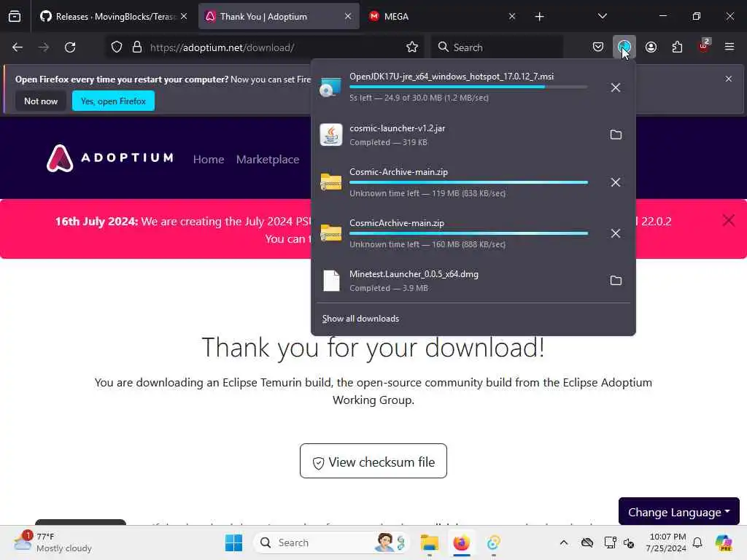Click Cosmic-Archive-main.zip progress bar
This screenshot has width=747, height=560.
click(469, 182)
